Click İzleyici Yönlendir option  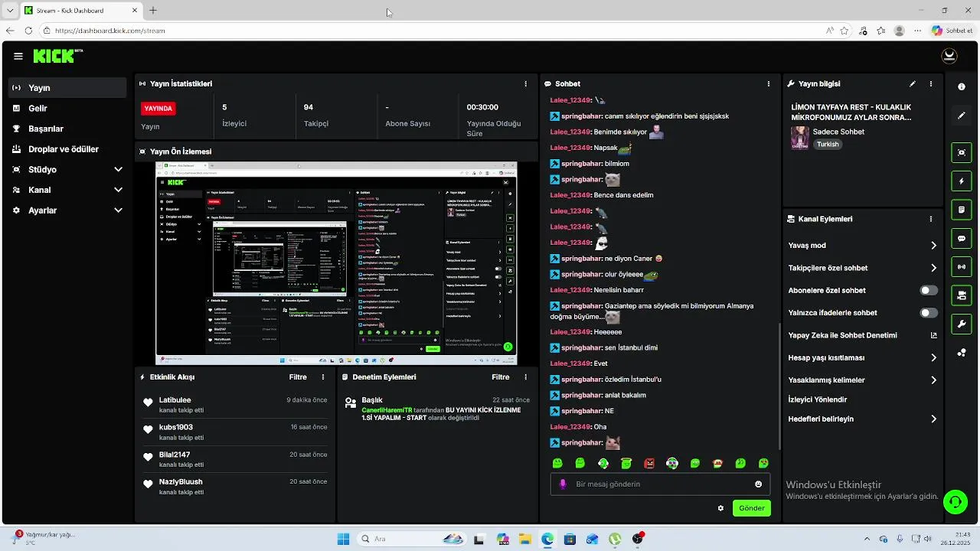[818, 399]
